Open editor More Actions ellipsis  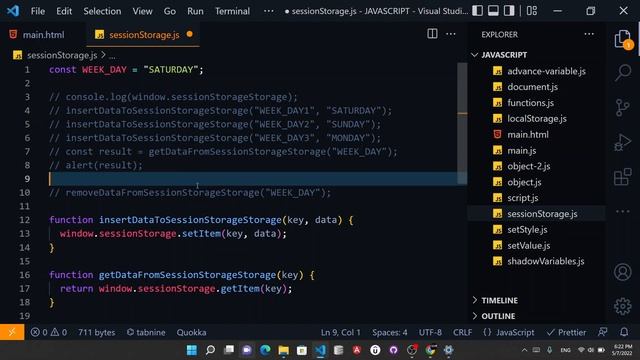pos(451,34)
